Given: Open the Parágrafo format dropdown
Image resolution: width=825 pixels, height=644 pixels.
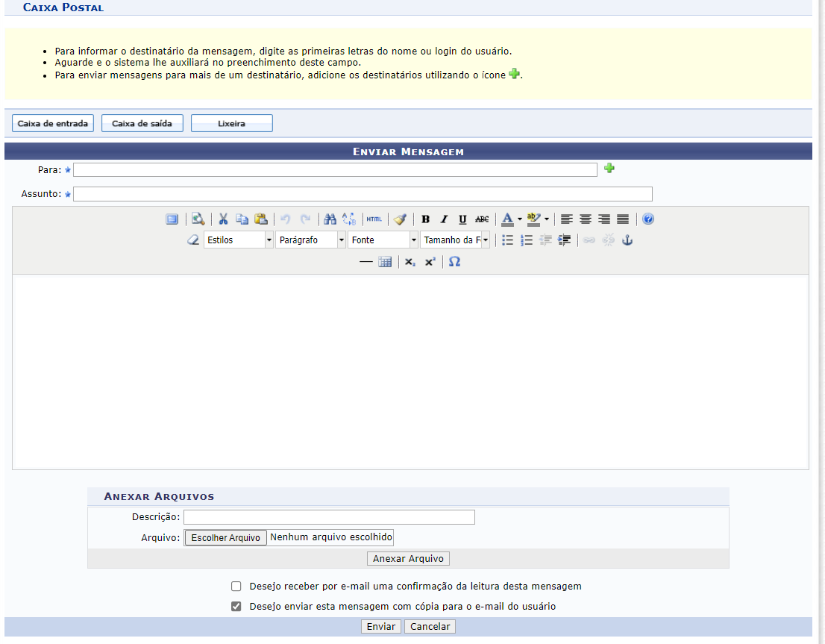Looking at the screenshot, I should coord(341,240).
